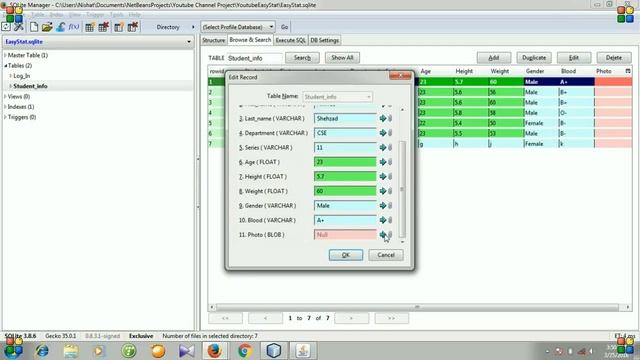Switch to the DB Settings tab
The image size is (640, 360).
[324, 40]
